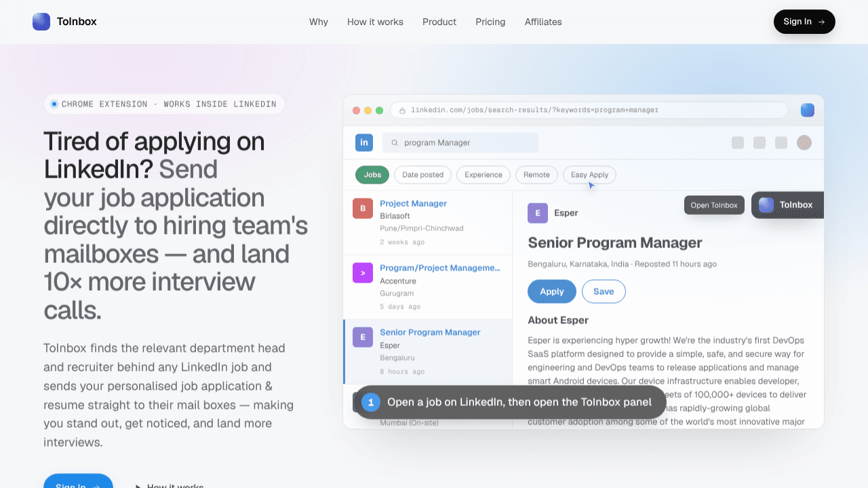Click the 2 weeks ago timestamp
The height and width of the screenshot is (488, 868).
click(402, 242)
